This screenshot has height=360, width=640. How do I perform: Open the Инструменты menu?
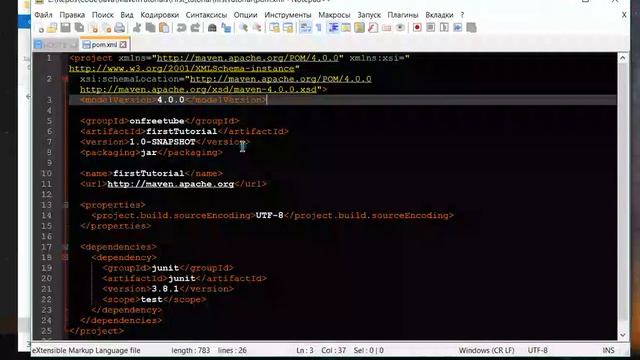288,15
